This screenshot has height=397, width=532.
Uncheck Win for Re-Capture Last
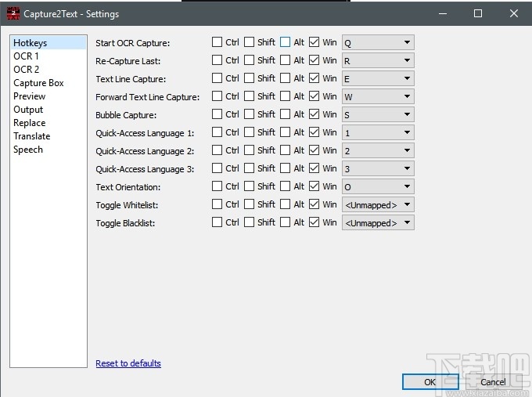[315, 60]
